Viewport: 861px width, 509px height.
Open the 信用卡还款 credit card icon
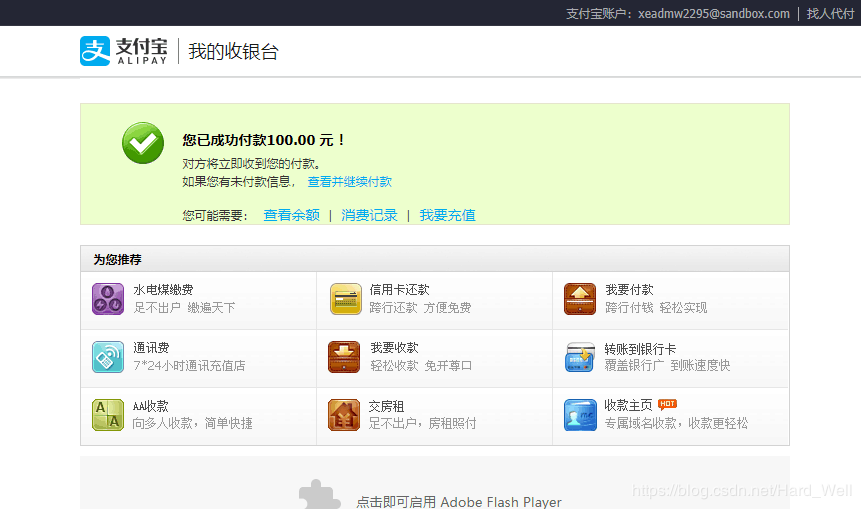346,299
